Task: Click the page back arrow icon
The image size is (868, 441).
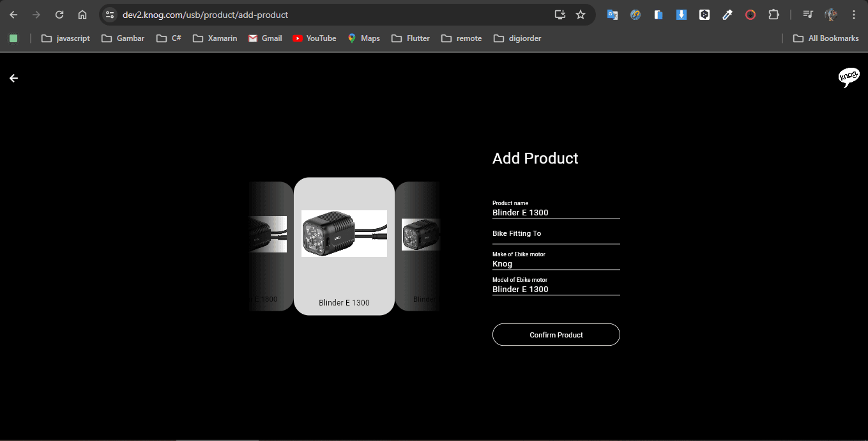Action: pyautogui.click(x=13, y=78)
